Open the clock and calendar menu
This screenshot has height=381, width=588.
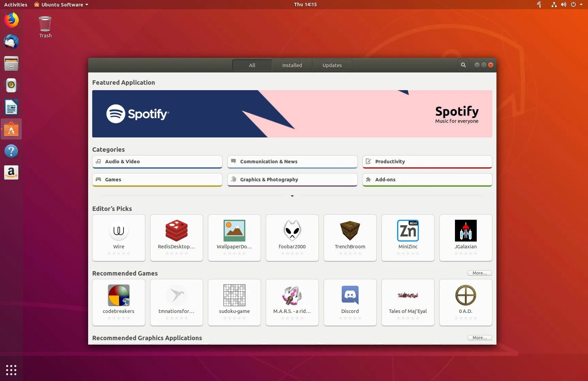[305, 4]
